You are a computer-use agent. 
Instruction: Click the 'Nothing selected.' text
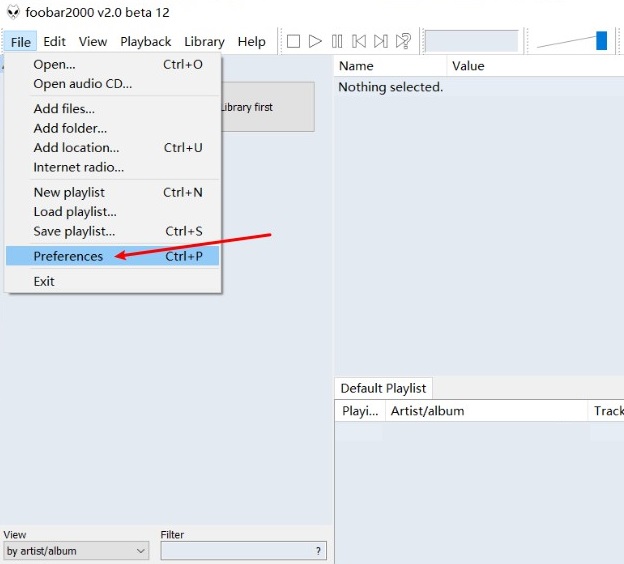390,87
